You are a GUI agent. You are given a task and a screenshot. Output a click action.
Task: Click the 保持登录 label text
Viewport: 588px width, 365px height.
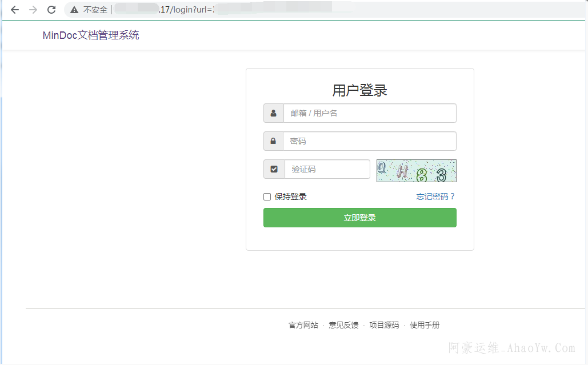290,197
